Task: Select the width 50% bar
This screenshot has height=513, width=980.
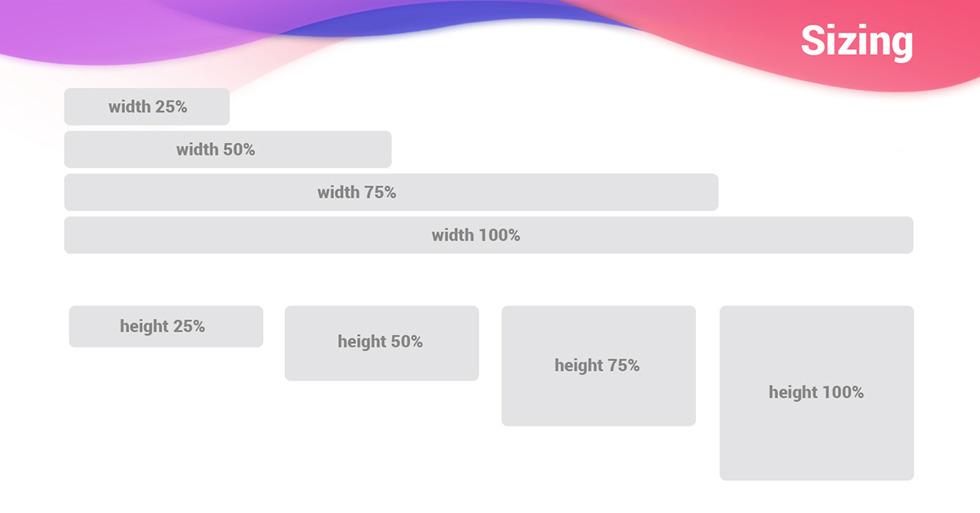Action: tap(228, 149)
